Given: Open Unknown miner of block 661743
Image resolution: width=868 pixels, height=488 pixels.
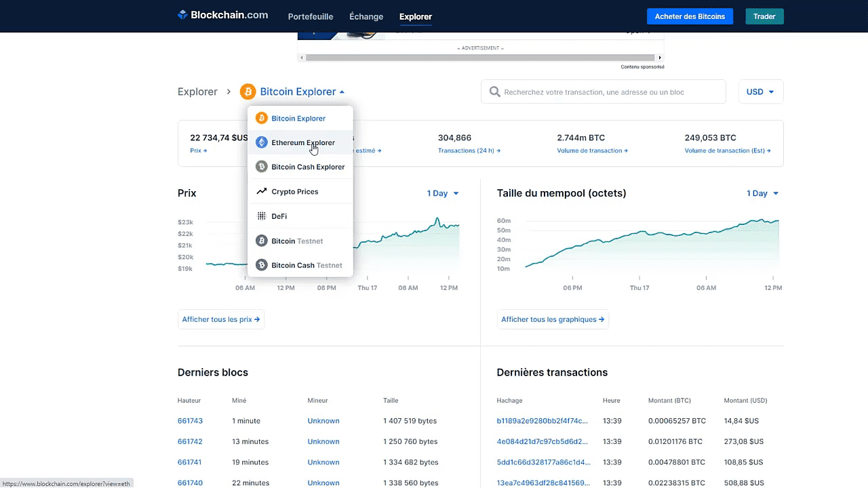Looking at the screenshot, I should 323,421.
